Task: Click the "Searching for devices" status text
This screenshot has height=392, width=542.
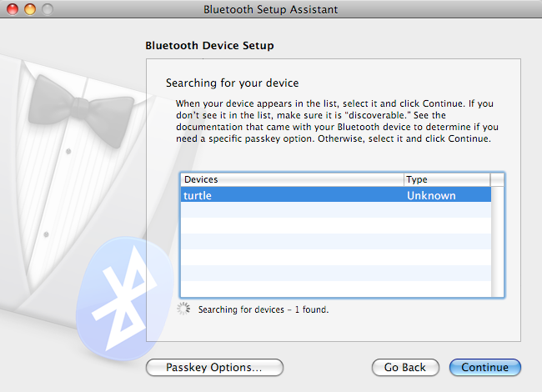Action: point(263,309)
